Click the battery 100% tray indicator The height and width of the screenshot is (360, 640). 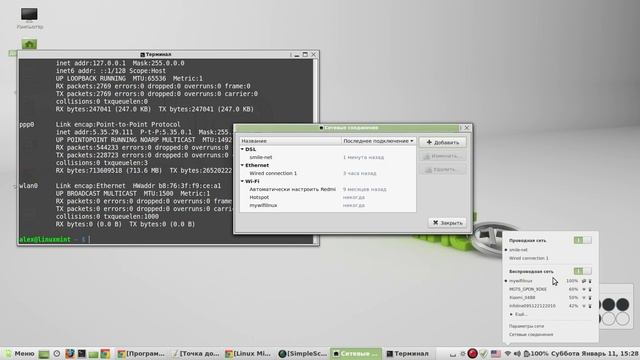tap(536, 353)
